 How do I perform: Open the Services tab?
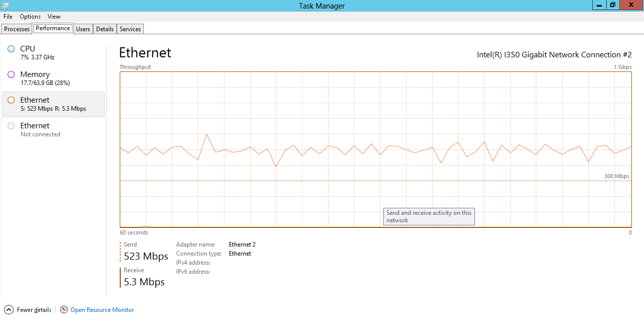coord(130,29)
